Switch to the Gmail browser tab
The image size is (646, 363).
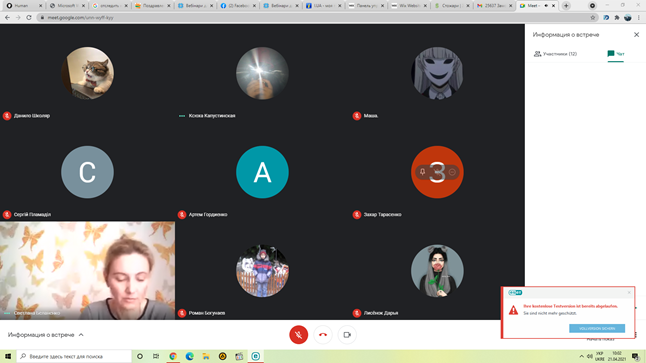(493, 6)
